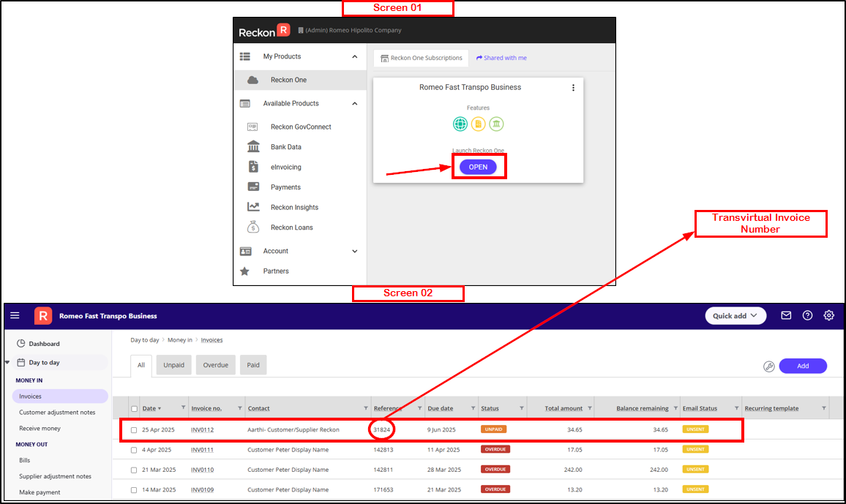The height and width of the screenshot is (504, 846).
Task: Click the green bank feature icon
Action: click(x=496, y=124)
